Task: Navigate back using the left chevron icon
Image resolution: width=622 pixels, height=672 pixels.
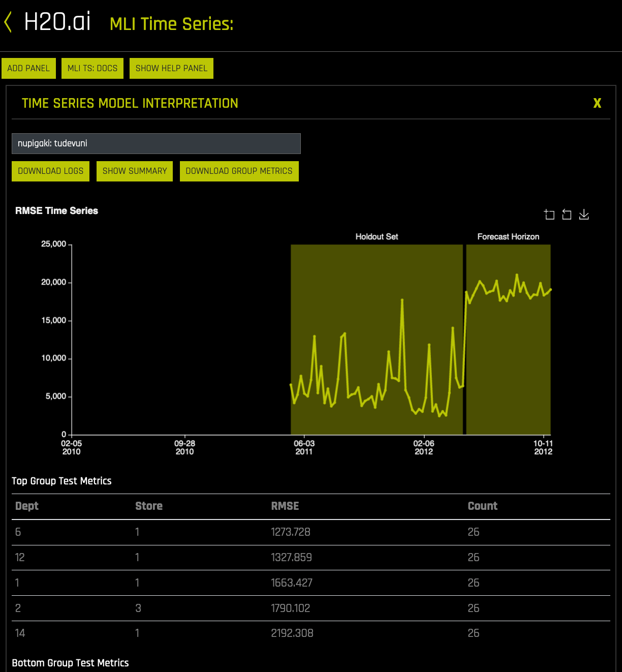Action: 8,22
